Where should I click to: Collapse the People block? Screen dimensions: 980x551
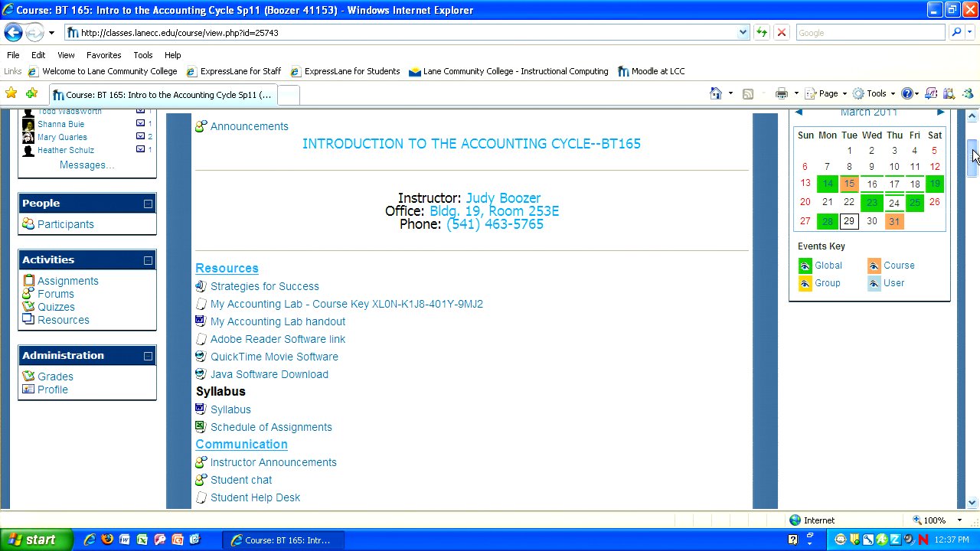[148, 204]
